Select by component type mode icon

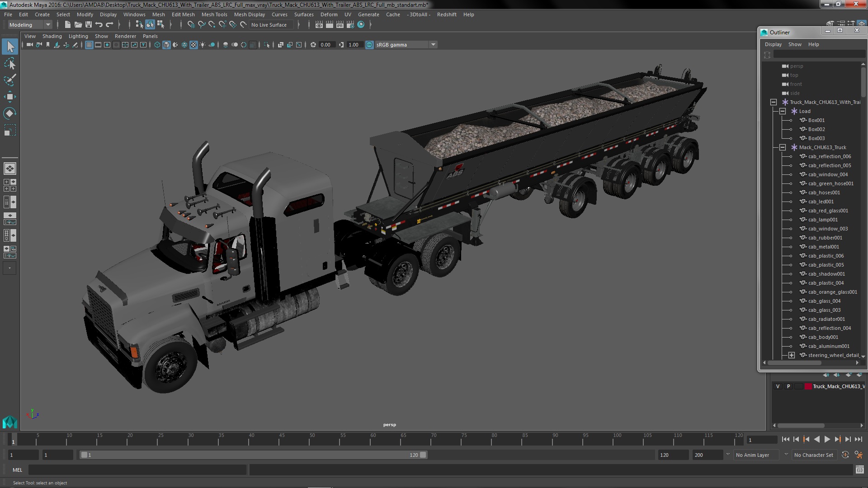[x=160, y=25]
